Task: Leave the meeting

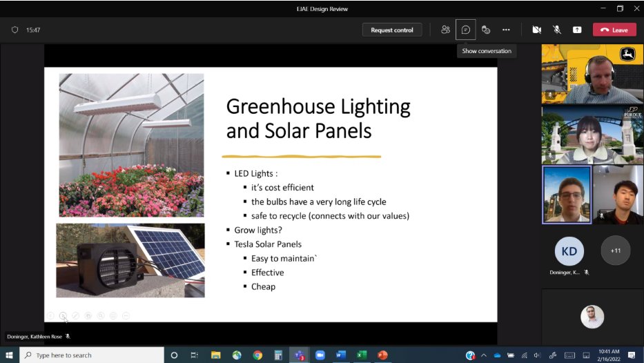Action: [x=614, y=30]
